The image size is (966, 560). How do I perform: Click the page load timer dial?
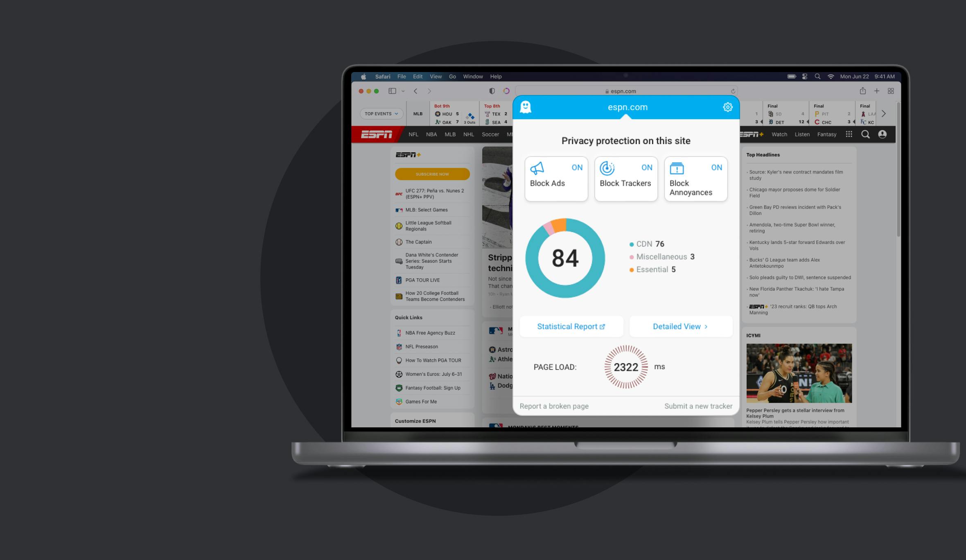625,367
